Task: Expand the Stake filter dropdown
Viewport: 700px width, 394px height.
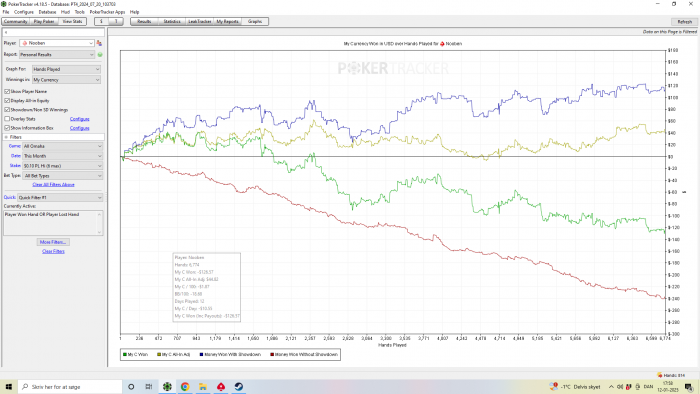Action: pos(62,166)
